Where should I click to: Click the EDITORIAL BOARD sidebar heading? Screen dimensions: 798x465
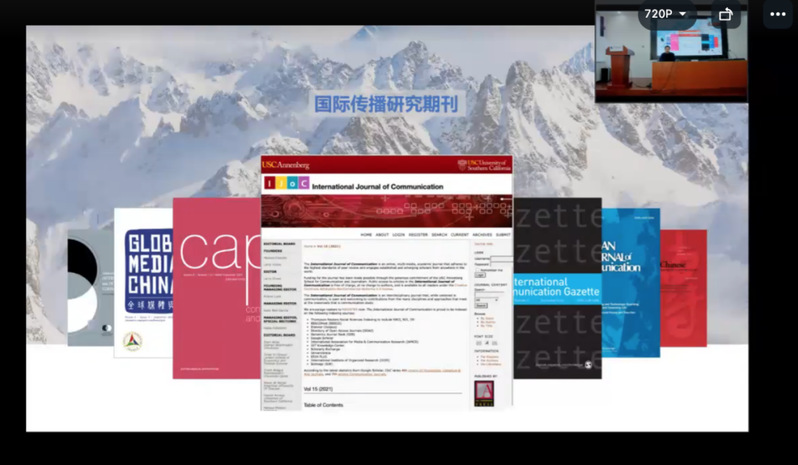click(279, 244)
